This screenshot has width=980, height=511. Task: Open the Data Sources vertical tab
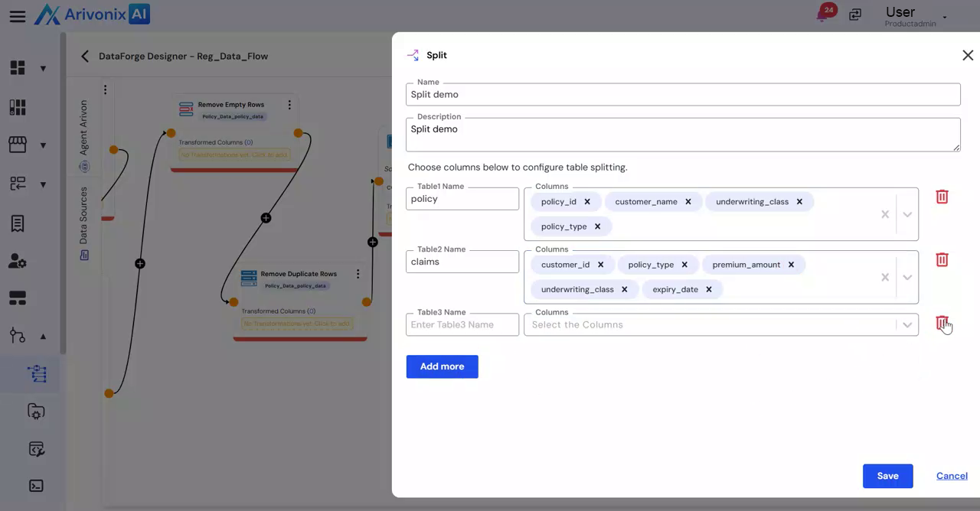(84, 222)
